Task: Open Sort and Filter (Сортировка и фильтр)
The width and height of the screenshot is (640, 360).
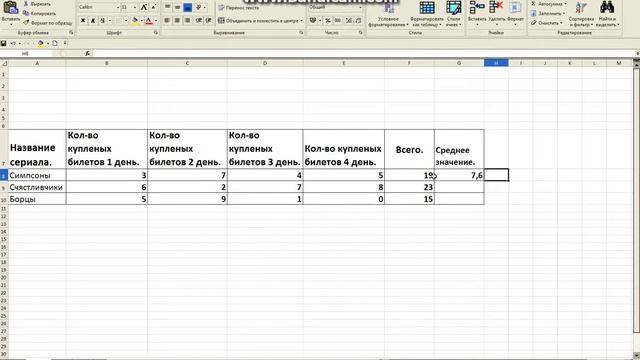Action: (581, 14)
